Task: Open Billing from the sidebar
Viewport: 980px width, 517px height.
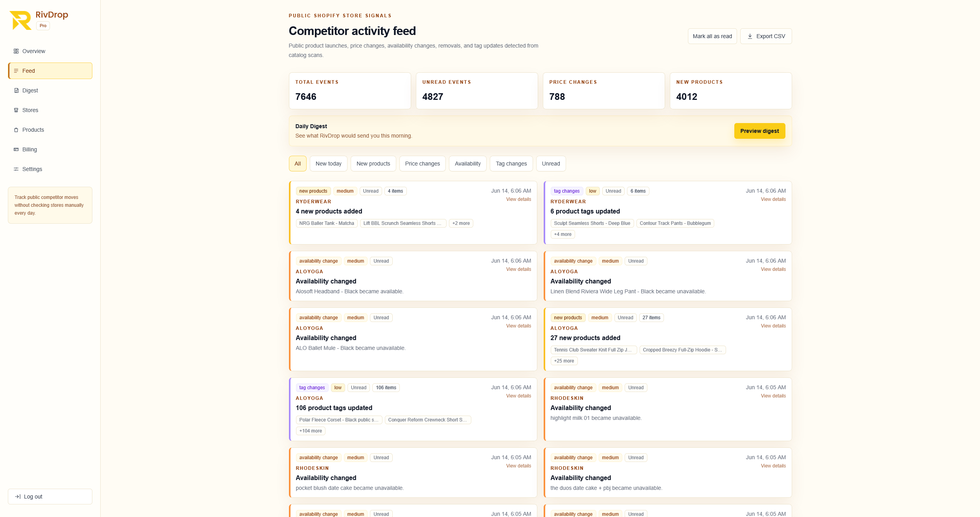Action: [50, 149]
